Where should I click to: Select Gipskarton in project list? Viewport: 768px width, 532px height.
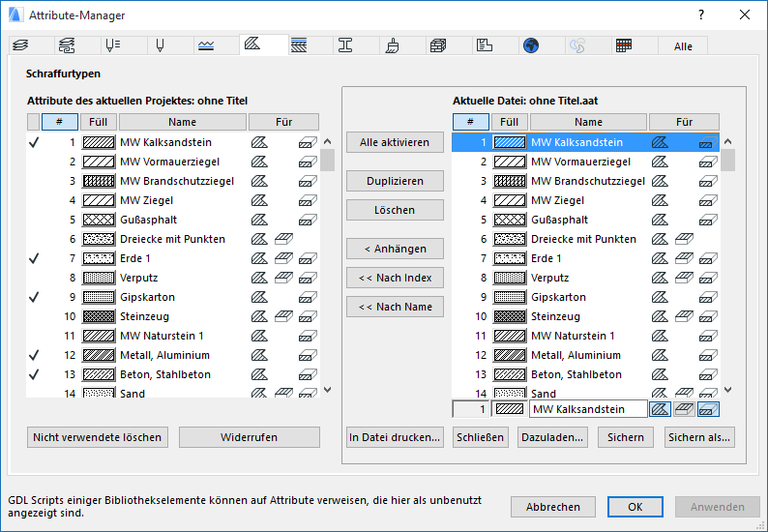coord(173,297)
